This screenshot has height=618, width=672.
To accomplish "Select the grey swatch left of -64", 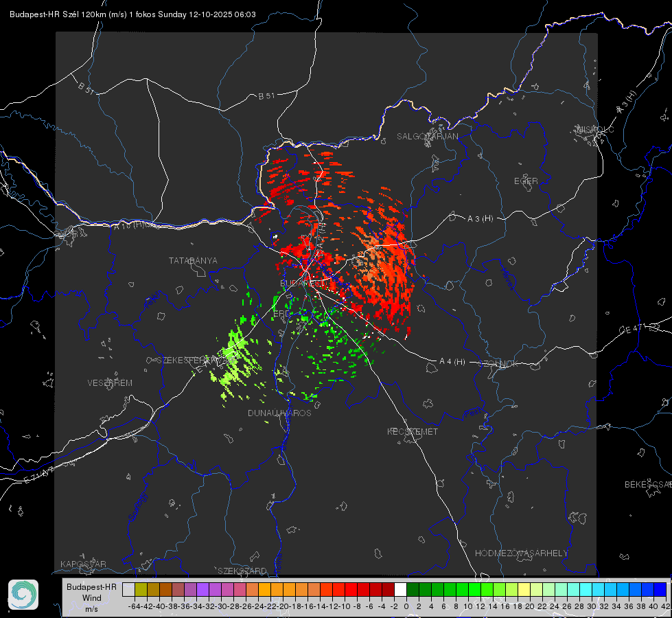I will point(128,589).
